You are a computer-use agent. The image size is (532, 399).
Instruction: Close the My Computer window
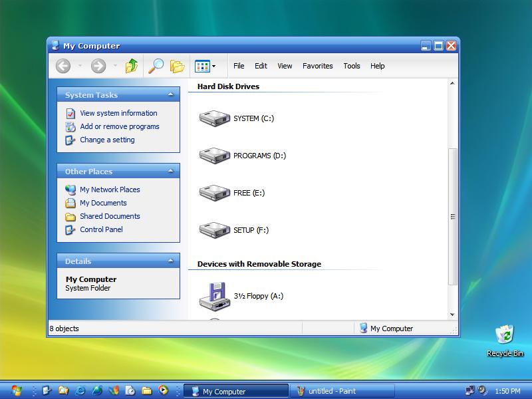452,45
